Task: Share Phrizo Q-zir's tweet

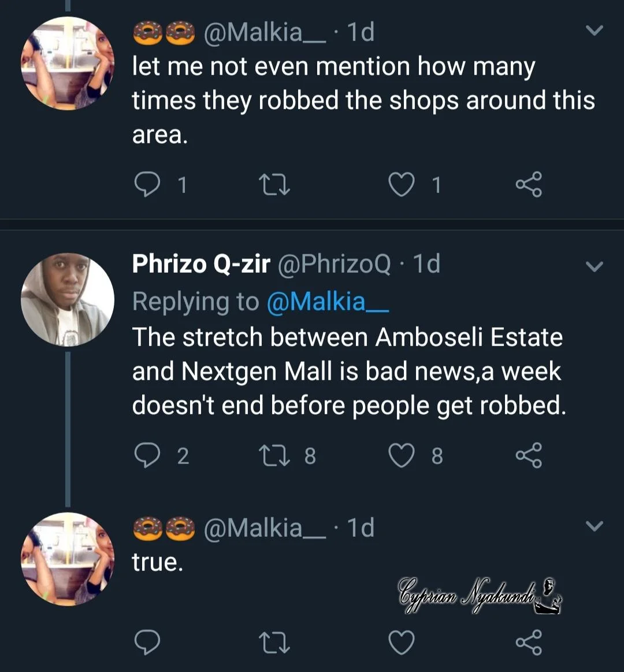Action: pos(528,455)
